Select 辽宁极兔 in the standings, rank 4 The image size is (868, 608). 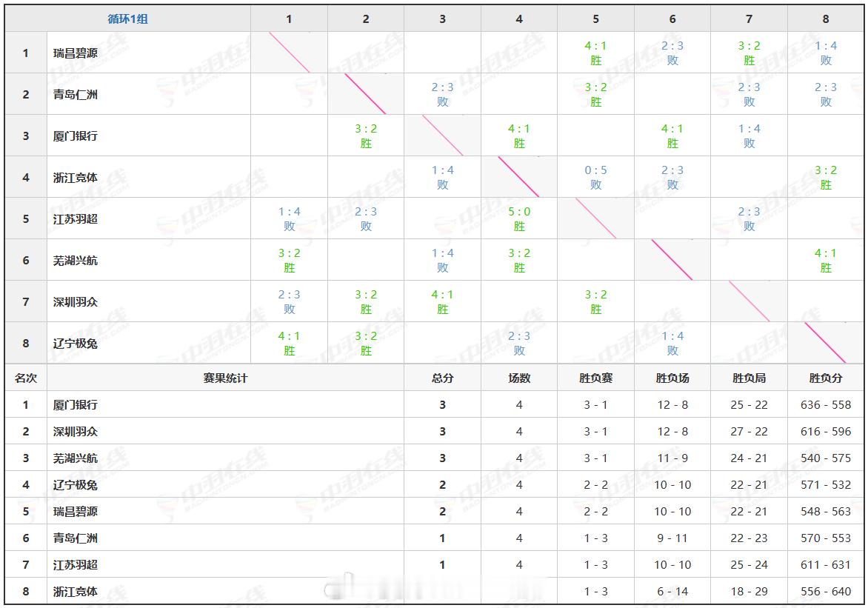click(76, 485)
